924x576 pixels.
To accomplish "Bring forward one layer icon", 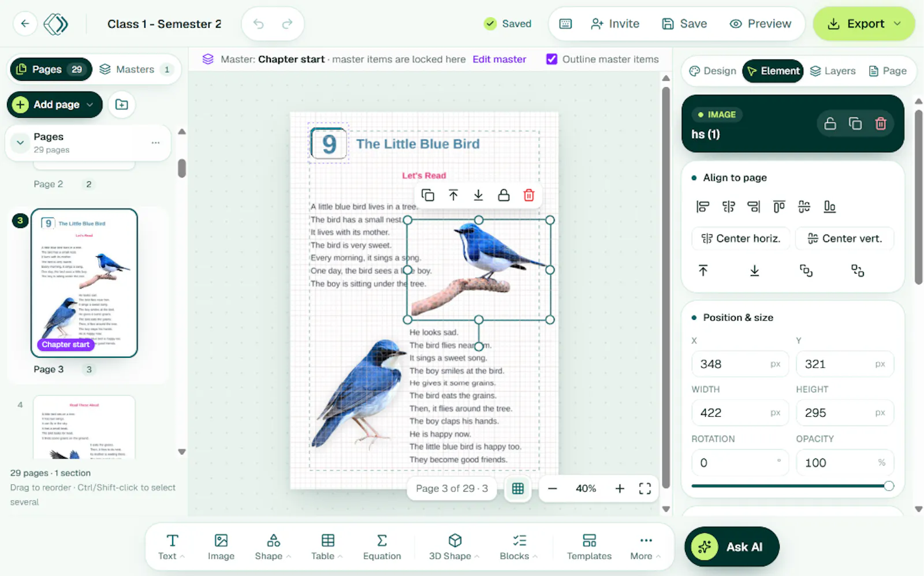I will coord(806,271).
